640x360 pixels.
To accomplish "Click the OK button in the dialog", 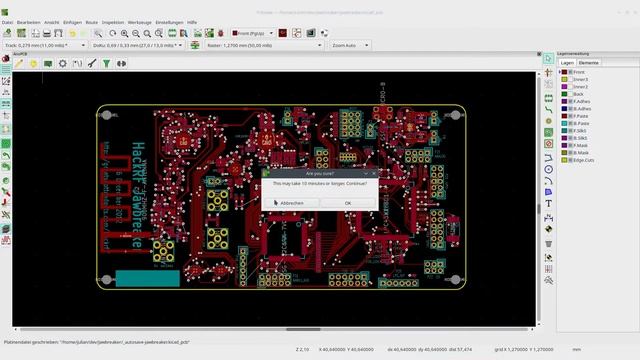I will pyautogui.click(x=348, y=203).
